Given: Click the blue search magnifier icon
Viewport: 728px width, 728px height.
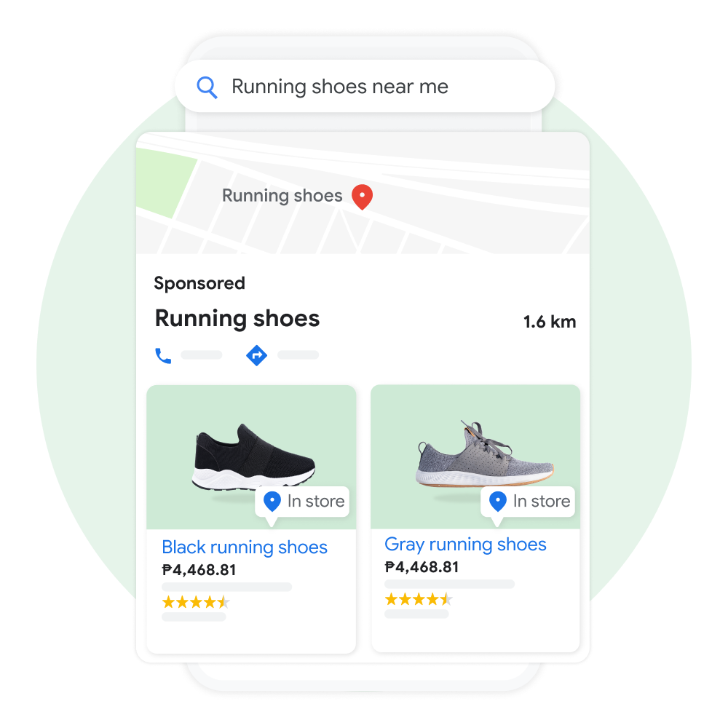Looking at the screenshot, I should pyautogui.click(x=207, y=87).
